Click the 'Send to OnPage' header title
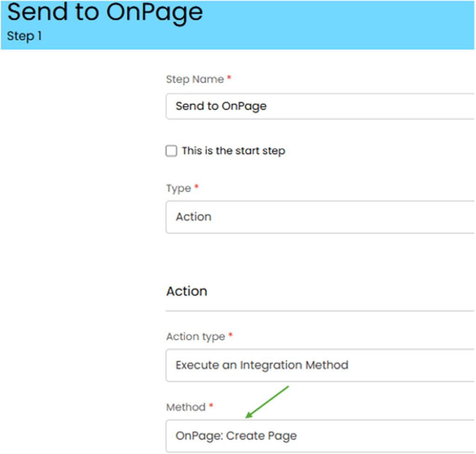Screen dimensions: 476x454 (105, 13)
